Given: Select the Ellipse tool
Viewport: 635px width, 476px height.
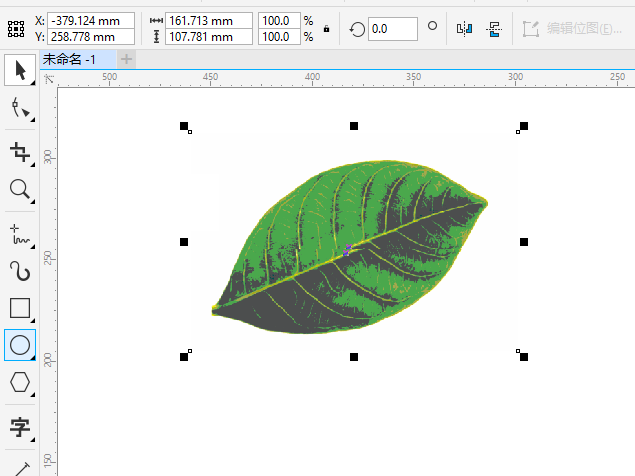Looking at the screenshot, I should click(20, 345).
